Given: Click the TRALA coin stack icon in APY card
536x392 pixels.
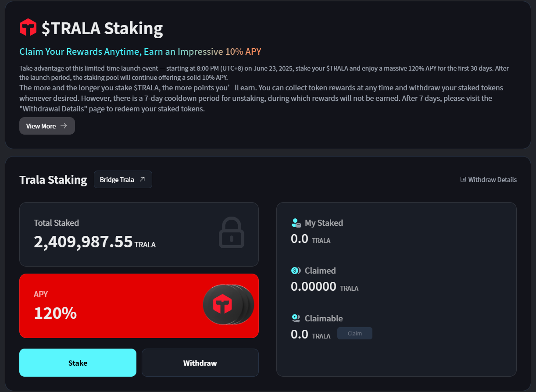Looking at the screenshot, I should (x=228, y=305).
